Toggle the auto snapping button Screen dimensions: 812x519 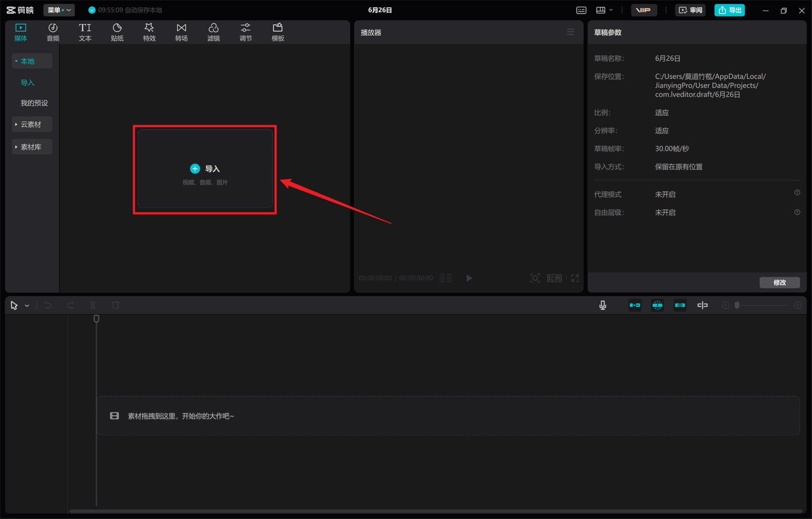657,305
